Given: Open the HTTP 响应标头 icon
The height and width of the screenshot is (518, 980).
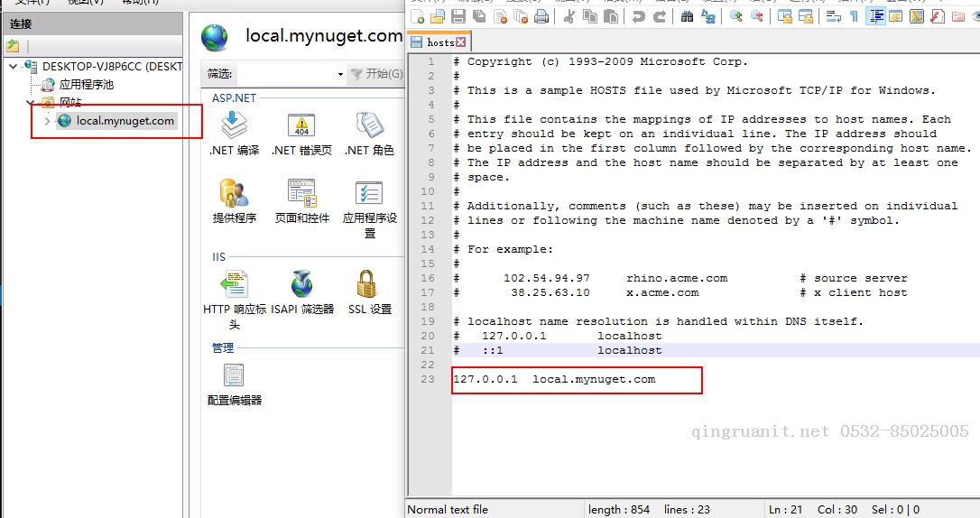Looking at the screenshot, I should point(234,285).
